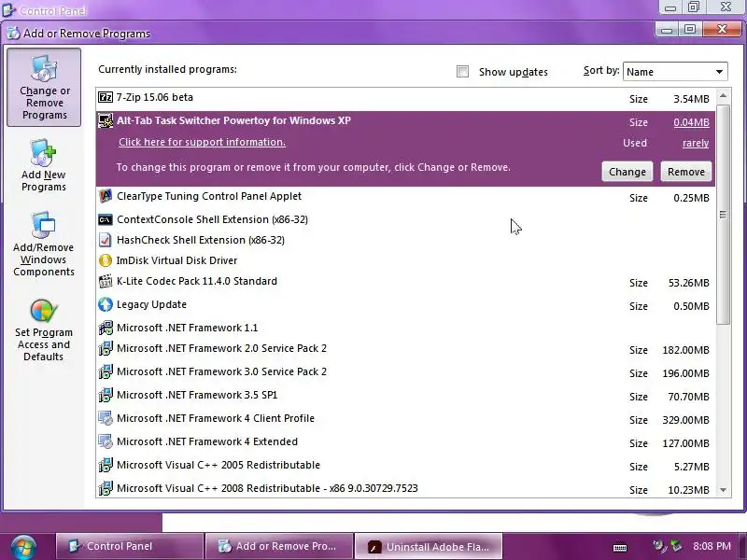Select Microsoft .NET Framework 4 Extended entry
This screenshot has width=747, height=560.
[x=405, y=442]
